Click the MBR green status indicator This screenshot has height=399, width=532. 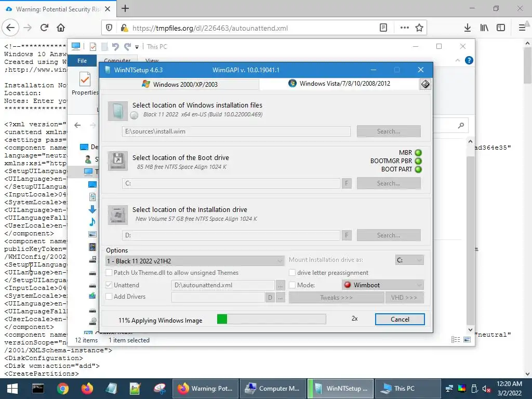[418, 153]
